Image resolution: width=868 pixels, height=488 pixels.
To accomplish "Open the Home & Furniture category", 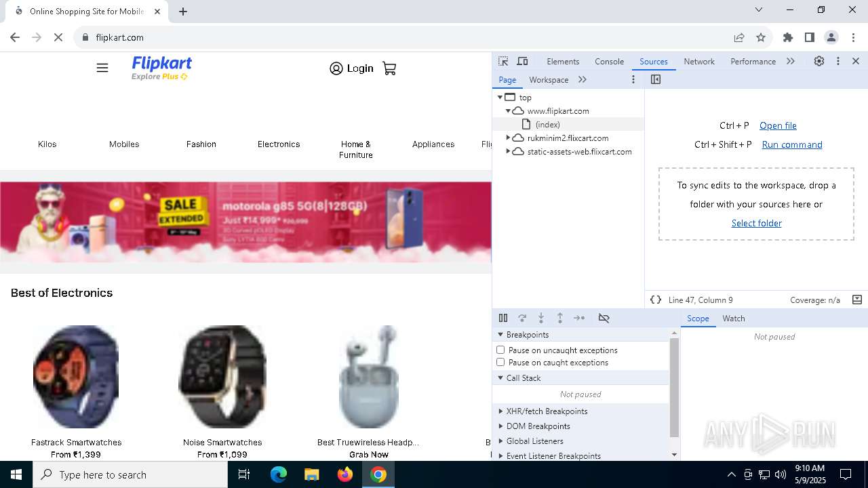I will click(x=356, y=150).
